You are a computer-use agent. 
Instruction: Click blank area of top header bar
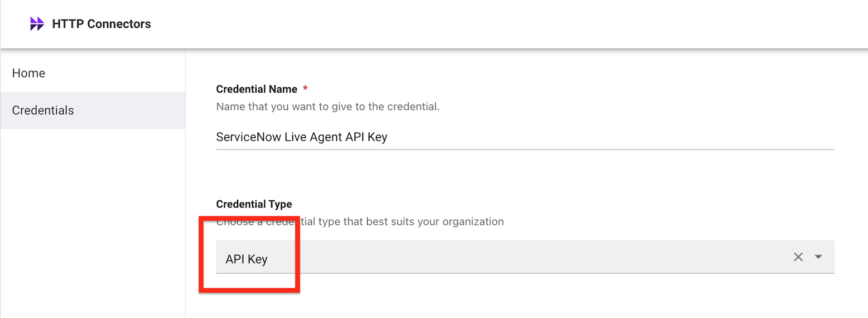pyautogui.click(x=502, y=24)
